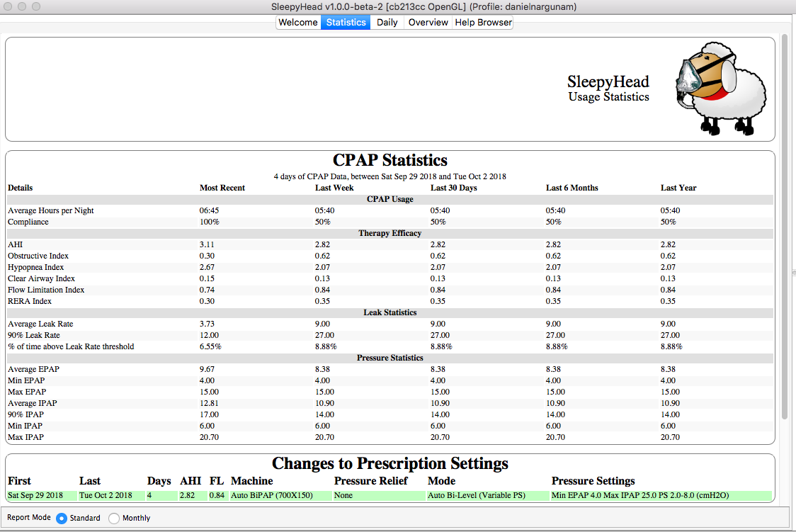Click the "Max IPAP" row label
Viewport: 796px width, 532px height.
point(26,437)
